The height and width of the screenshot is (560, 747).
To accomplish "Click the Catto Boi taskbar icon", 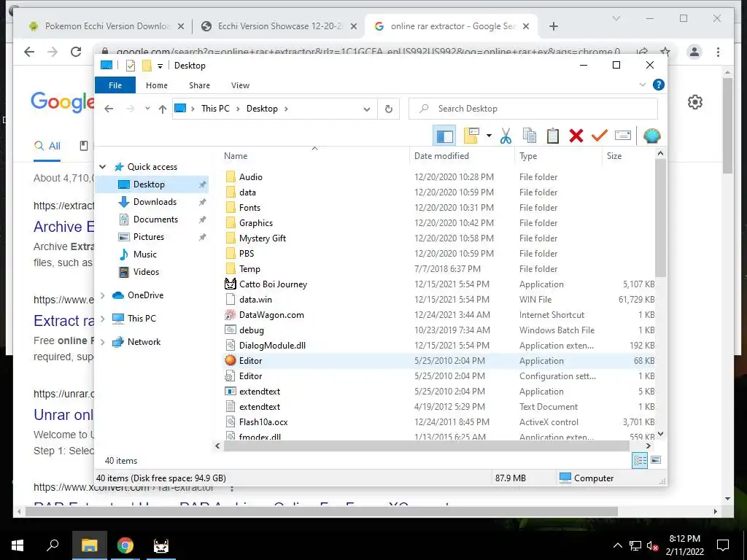I will pos(161,545).
